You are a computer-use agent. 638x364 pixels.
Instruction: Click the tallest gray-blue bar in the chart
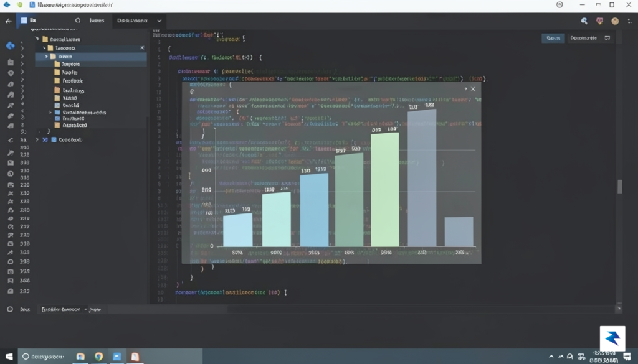pyautogui.click(x=422, y=178)
